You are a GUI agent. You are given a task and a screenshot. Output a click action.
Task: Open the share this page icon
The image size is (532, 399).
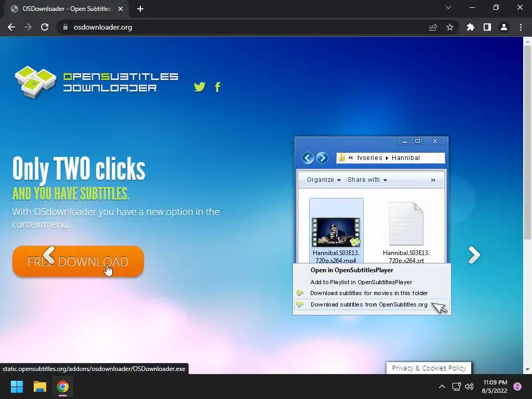point(433,27)
